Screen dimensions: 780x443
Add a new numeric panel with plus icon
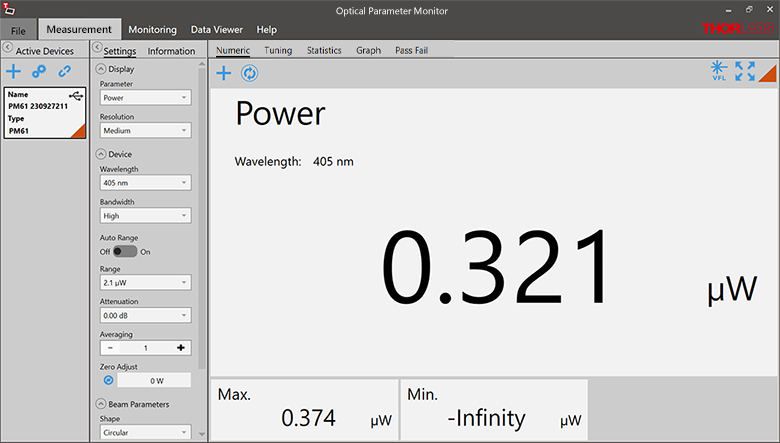(224, 73)
